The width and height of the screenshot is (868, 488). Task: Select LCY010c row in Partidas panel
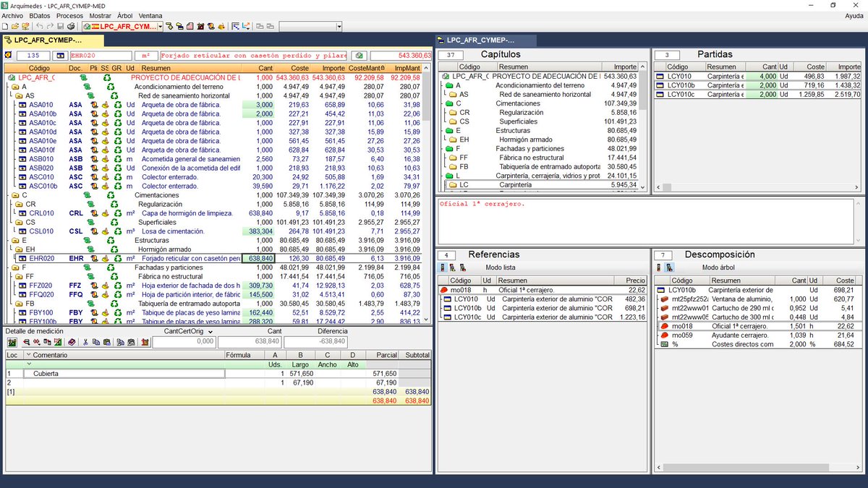(758, 94)
